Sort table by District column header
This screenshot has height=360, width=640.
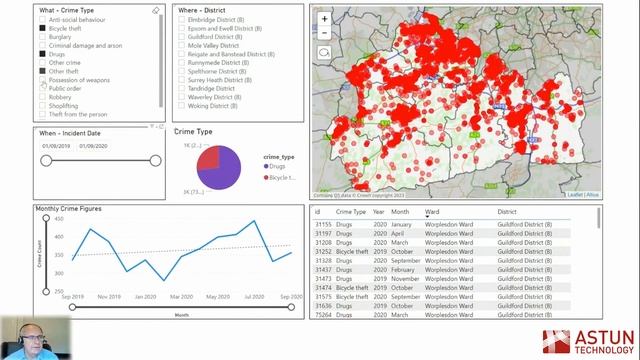pyautogui.click(x=507, y=212)
